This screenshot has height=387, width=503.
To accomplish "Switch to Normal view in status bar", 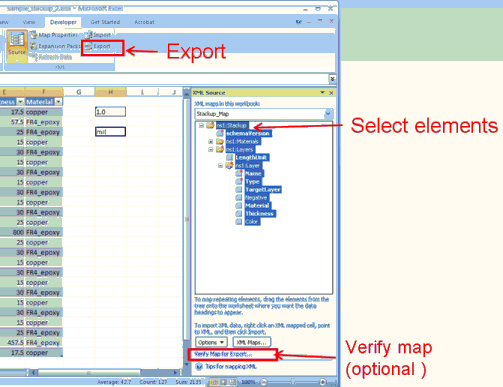I will click(x=214, y=382).
